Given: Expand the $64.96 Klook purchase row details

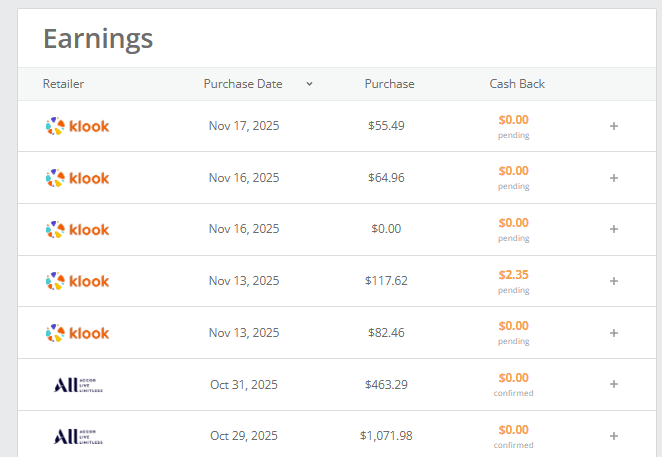Looking at the screenshot, I should 614,178.
